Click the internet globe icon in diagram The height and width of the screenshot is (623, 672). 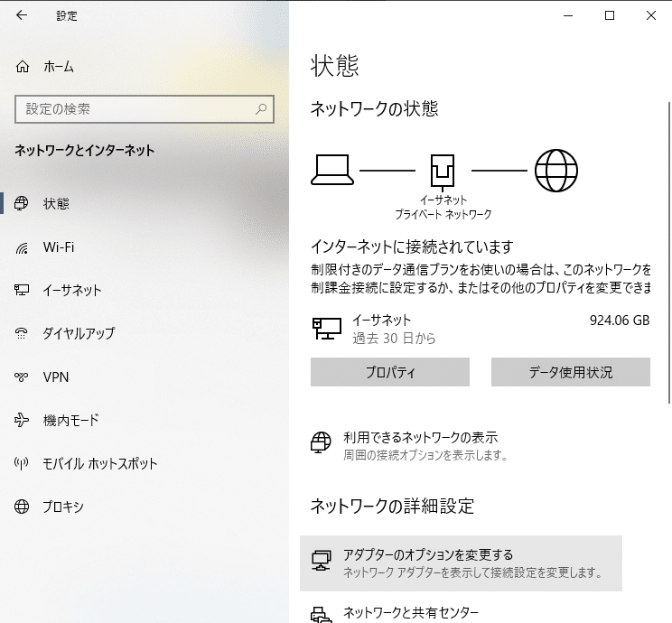tap(556, 171)
